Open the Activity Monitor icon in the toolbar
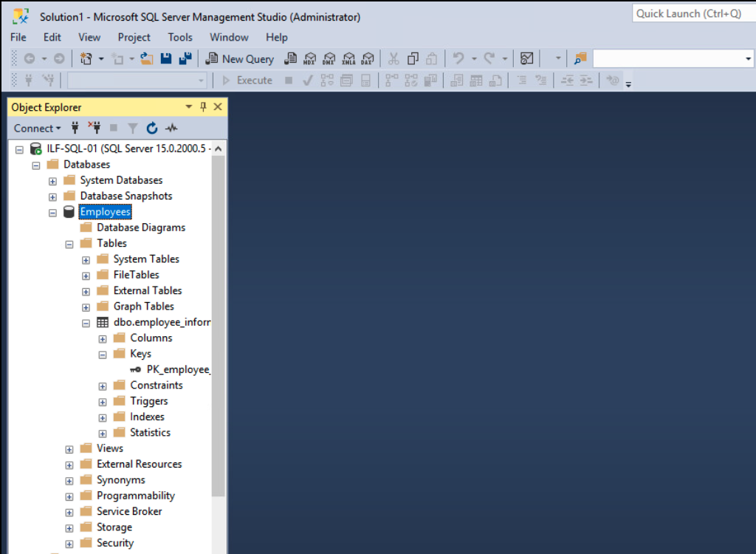Viewport: 756px width, 554px height. point(526,59)
